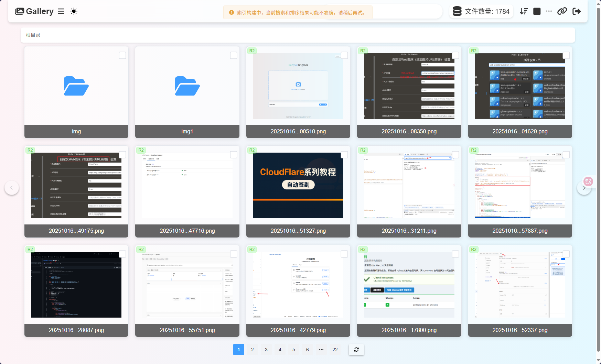Open the Gallery hamburger menu
This screenshot has width=601, height=364.
coord(61,11)
